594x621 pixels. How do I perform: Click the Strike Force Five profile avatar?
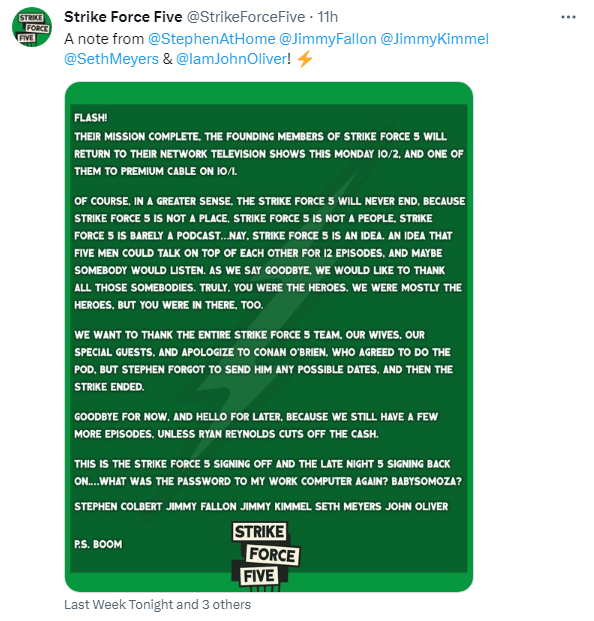(x=32, y=27)
